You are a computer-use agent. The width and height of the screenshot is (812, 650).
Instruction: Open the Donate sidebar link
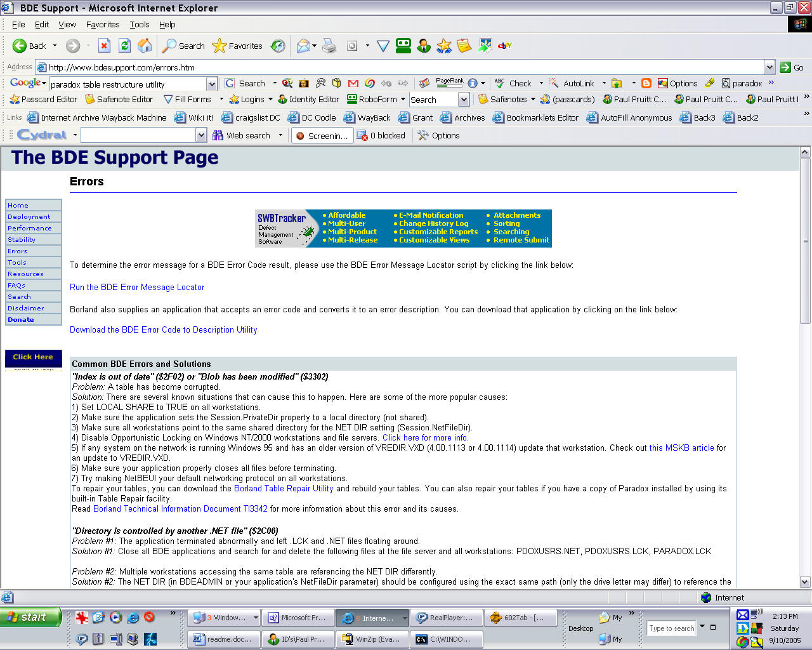pos(21,319)
